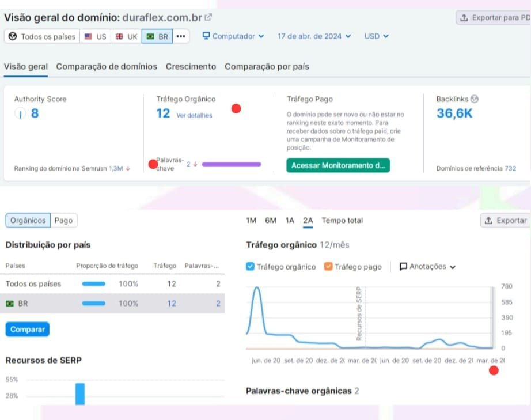The width and height of the screenshot is (531, 420).
Task: Click the Tráfego Orgânico value 12
Action: [163, 113]
